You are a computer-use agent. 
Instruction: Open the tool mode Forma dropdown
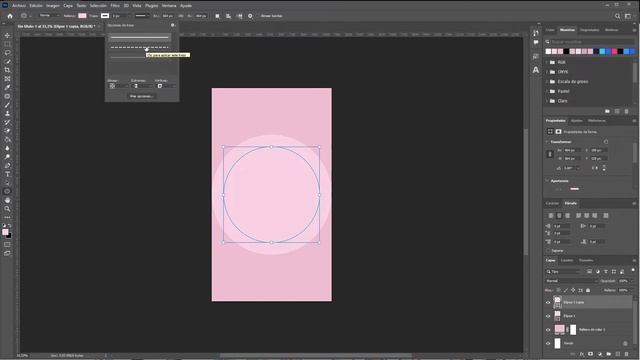pyautogui.click(x=48, y=16)
